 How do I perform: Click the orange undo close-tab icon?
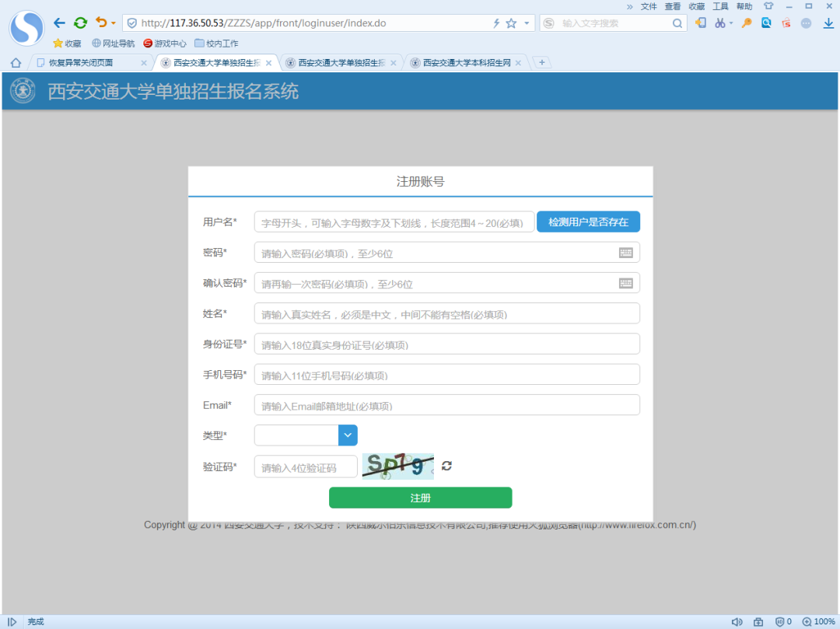[x=101, y=23]
